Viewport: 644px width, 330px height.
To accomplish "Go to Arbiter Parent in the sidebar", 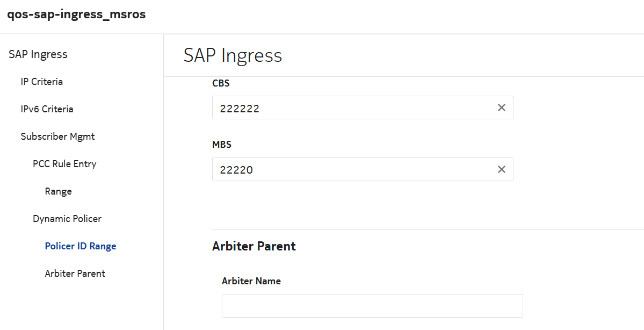I will [75, 274].
